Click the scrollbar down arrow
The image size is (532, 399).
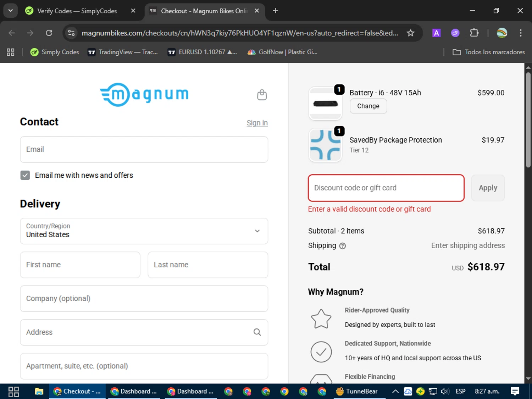click(528, 379)
